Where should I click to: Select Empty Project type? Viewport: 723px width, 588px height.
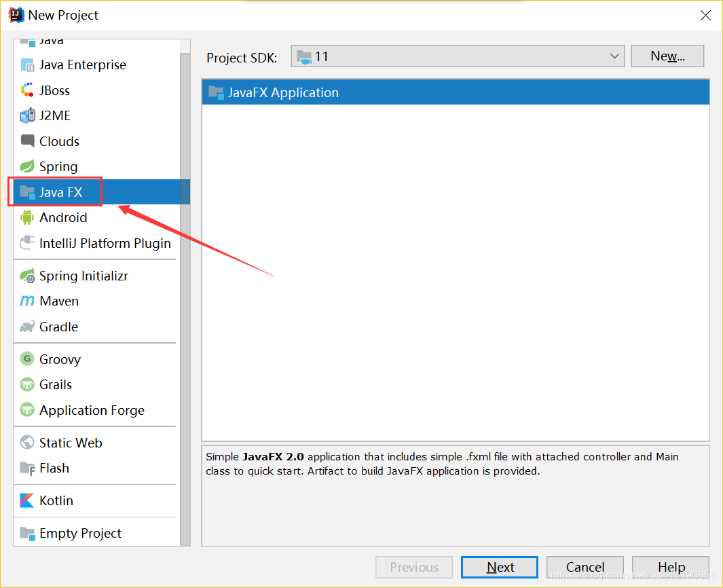point(97,533)
